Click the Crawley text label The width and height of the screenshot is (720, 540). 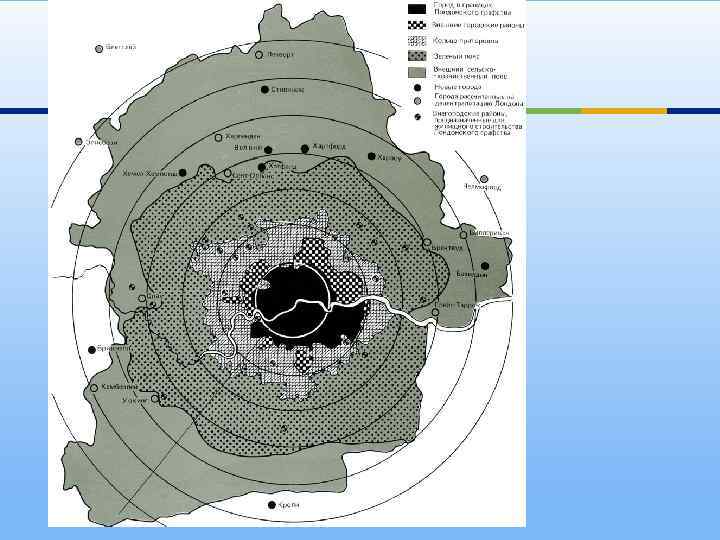tap(289, 505)
